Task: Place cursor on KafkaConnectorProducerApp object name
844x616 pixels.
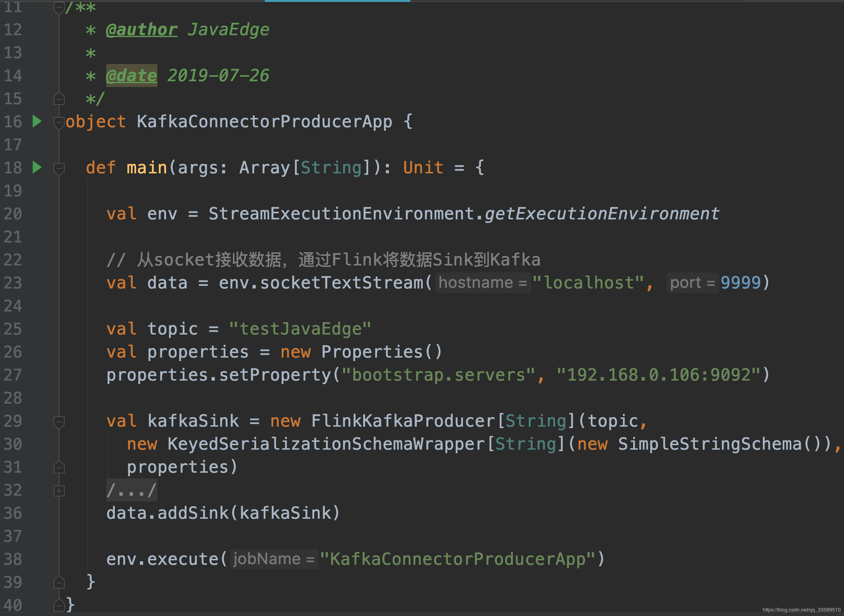Action: click(x=264, y=122)
